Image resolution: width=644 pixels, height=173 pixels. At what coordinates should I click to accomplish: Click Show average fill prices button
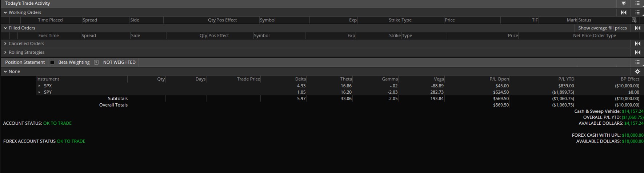click(602, 28)
